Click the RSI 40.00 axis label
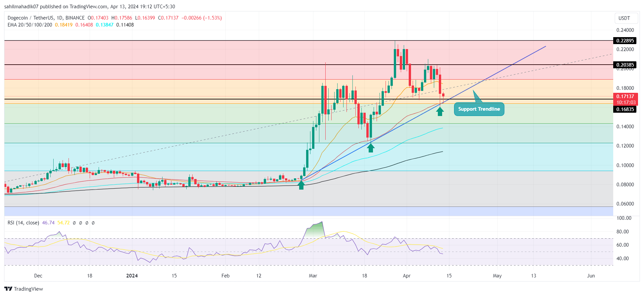This screenshot has height=296, width=644. [622, 259]
